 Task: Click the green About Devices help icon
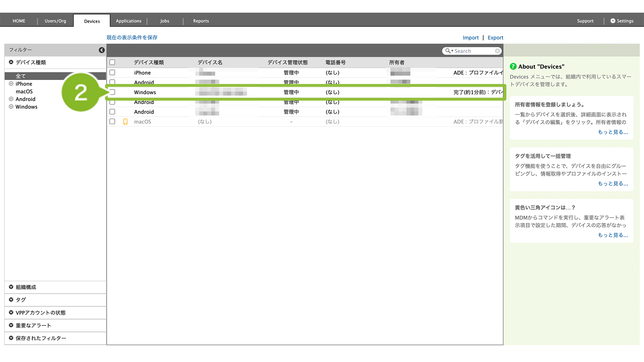pos(513,66)
